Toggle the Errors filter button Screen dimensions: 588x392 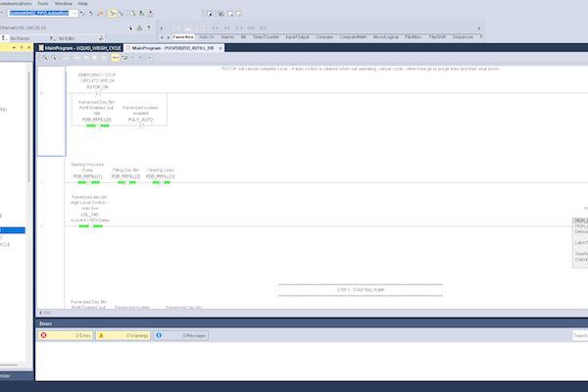[66, 335]
